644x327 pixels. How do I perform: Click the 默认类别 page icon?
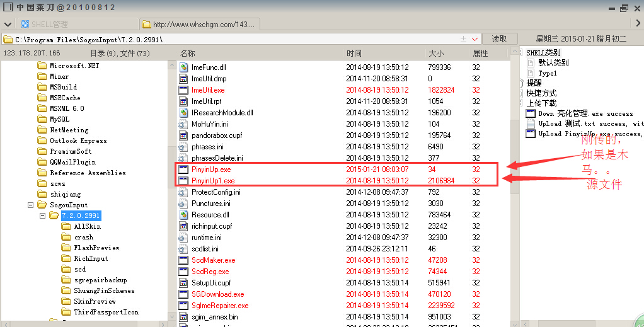(531, 63)
